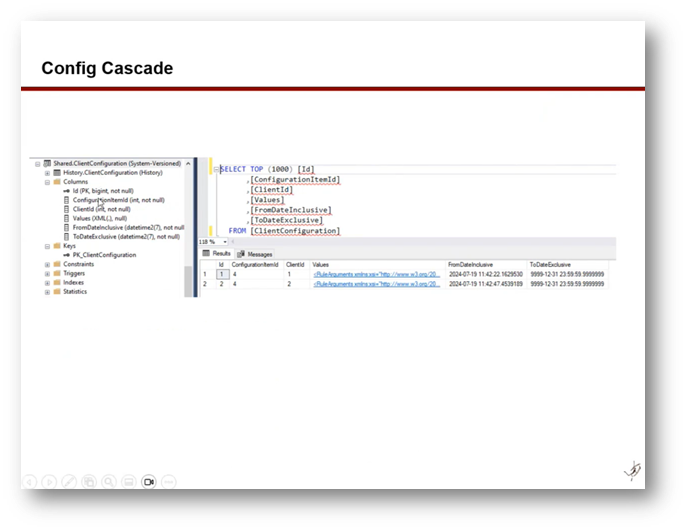Expand the Constraints folder
This screenshot has height=531, width=687.
click(x=47, y=265)
